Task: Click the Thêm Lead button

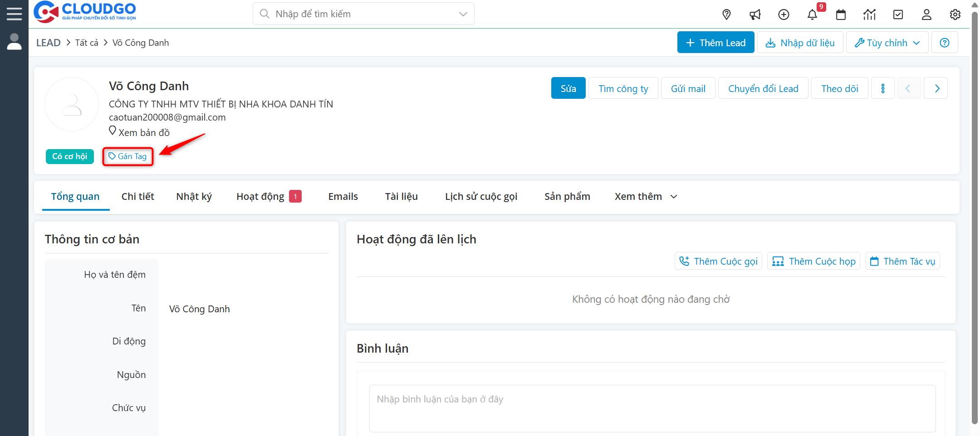Action: (x=715, y=43)
